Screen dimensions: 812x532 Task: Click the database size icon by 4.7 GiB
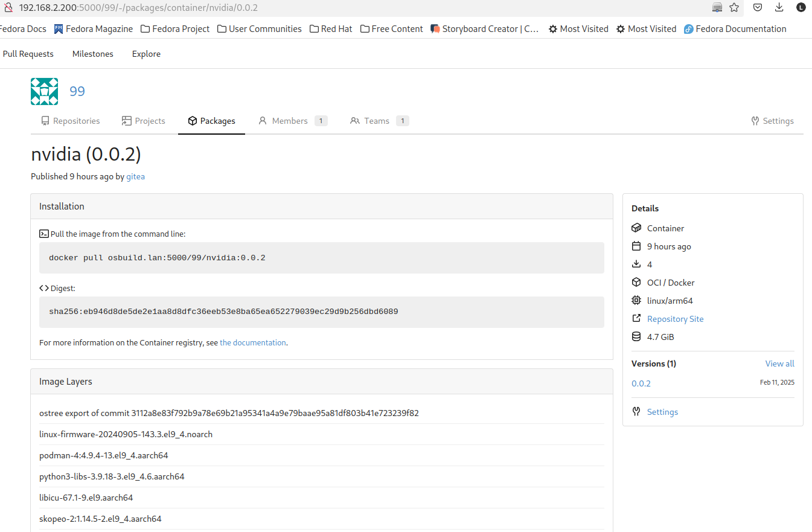point(636,337)
